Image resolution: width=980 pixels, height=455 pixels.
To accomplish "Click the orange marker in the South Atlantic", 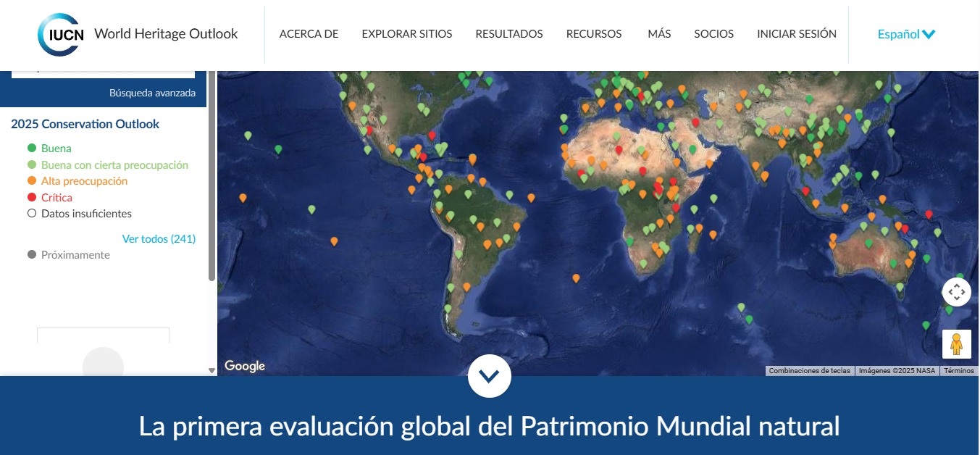I will [576, 277].
